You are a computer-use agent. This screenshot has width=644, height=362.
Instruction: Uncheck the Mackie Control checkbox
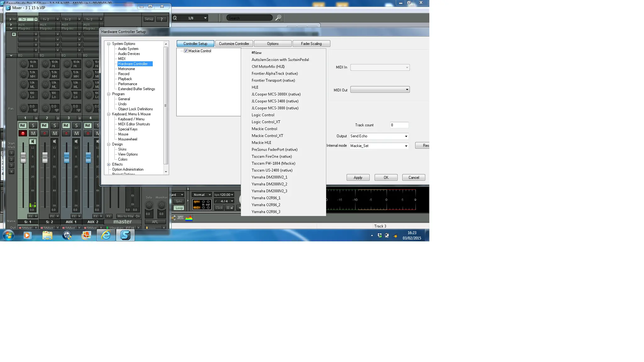(x=186, y=51)
